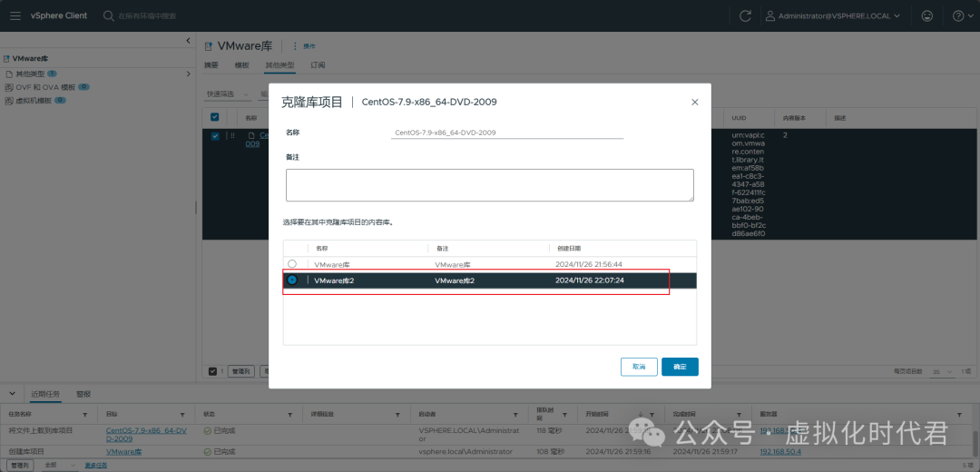Switch to the 订阅 tab
This screenshot has width=980, height=472.
(318, 65)
